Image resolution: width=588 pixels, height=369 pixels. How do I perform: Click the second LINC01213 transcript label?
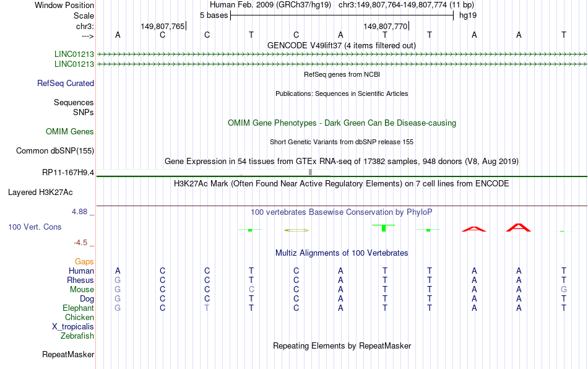[74, 64]
